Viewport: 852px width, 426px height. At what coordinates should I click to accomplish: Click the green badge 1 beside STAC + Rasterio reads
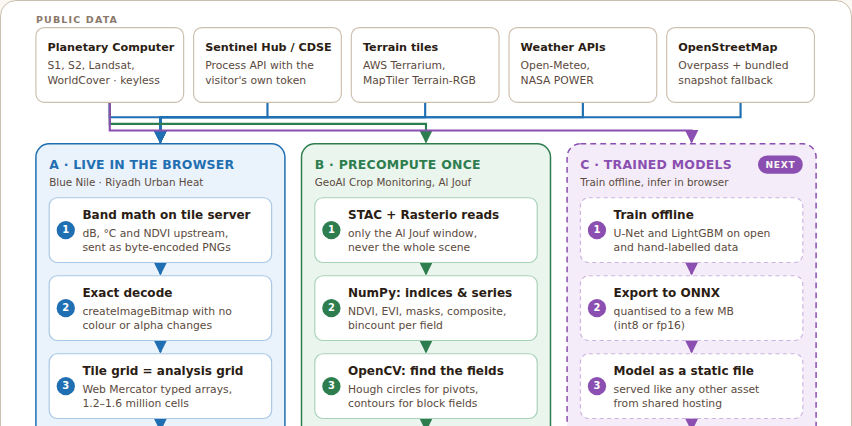331,230
